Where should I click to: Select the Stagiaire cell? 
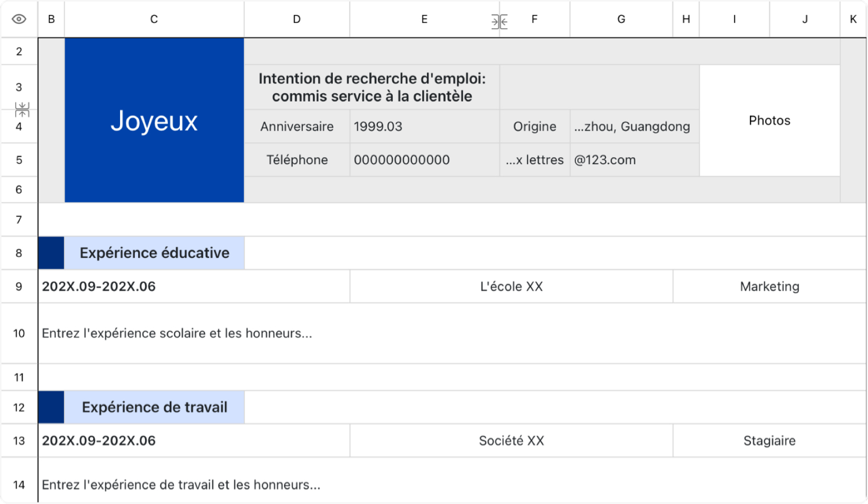click(x=770, y=440)
